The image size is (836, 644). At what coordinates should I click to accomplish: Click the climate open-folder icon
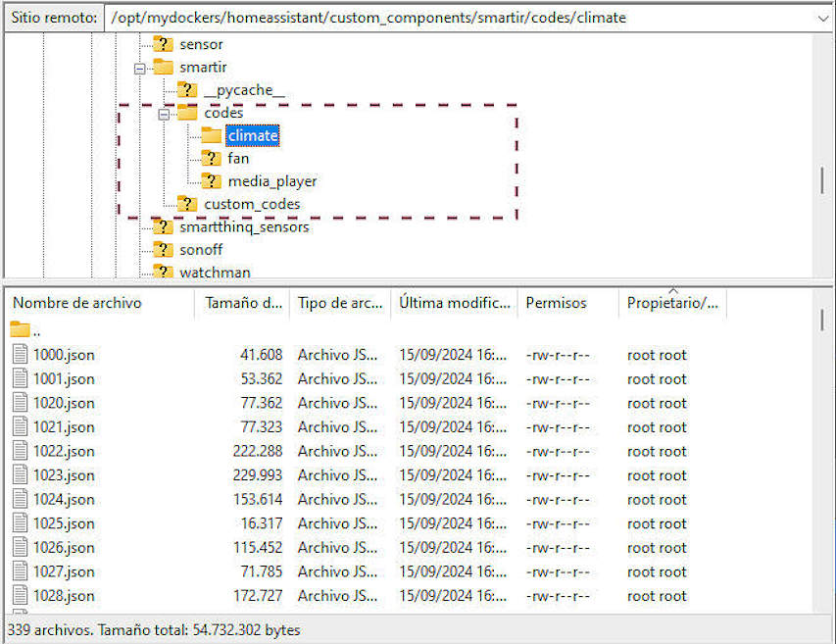click(211, 135)
